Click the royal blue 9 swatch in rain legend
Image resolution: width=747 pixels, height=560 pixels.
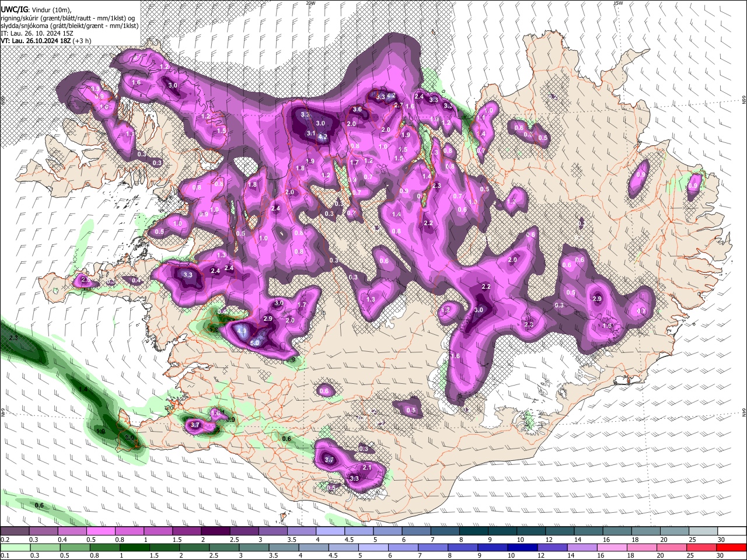pos(493,548)
